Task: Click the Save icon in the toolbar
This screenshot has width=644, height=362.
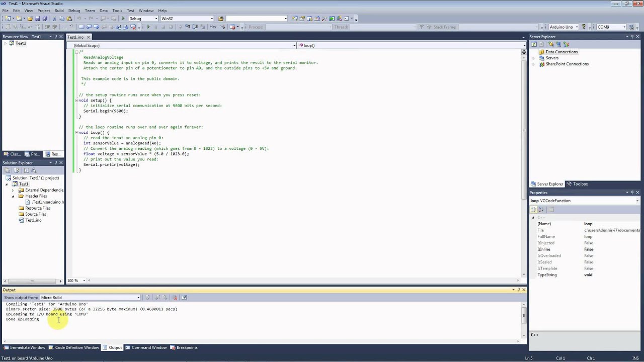Action: 37,19
